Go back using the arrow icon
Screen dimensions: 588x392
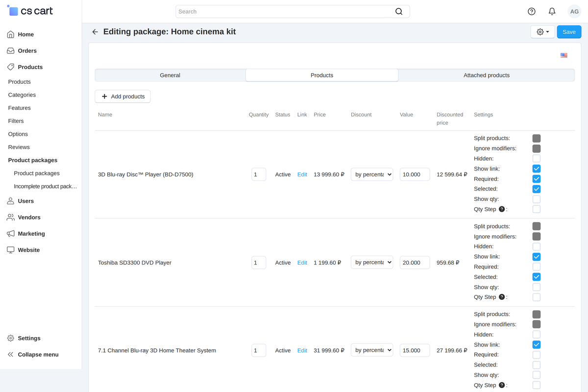coord(95,32)
